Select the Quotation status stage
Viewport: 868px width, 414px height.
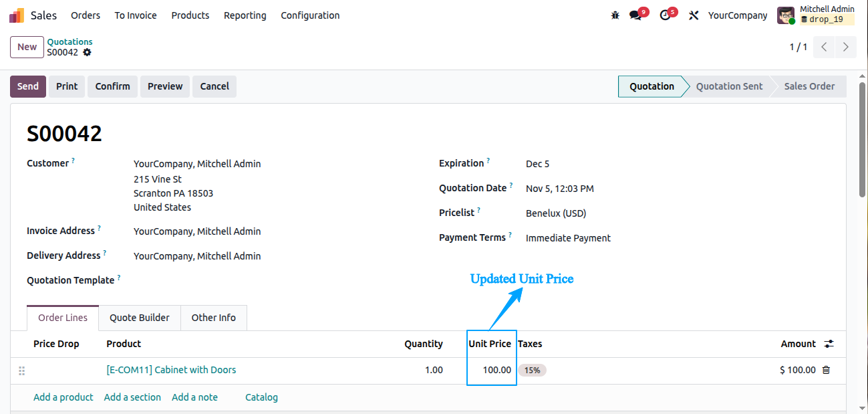point(652,86)
